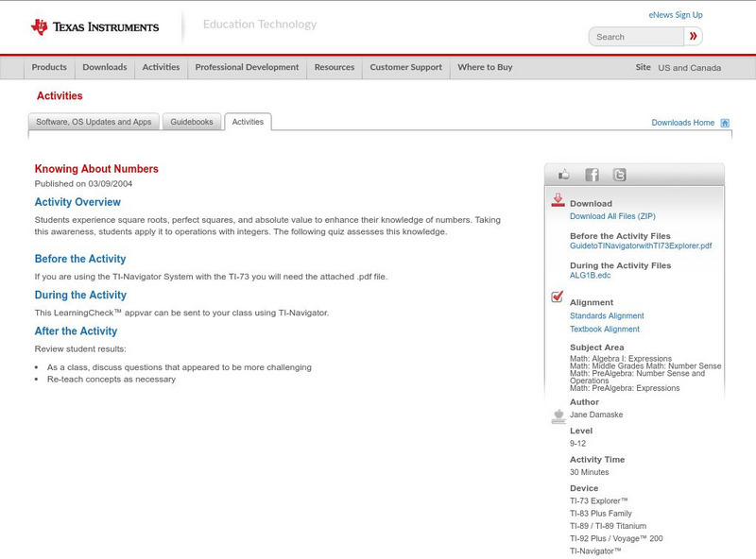Image resolution: width=756 pixels, height=559 pixels.
Task: Submit search with red arrow button
Action: tap(694, 37)
